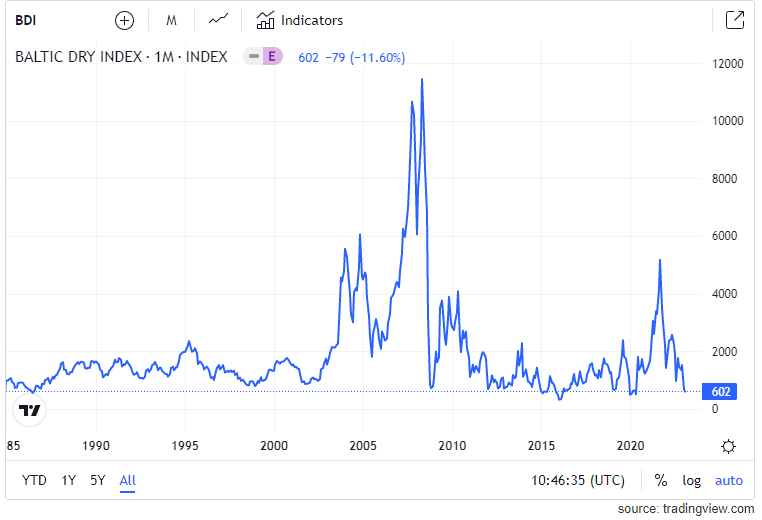Image resolution: width=762 pixels, height=520 pixels.
Task: Add a compare symbol with the plus icon
Action: (x=124, y=20)
